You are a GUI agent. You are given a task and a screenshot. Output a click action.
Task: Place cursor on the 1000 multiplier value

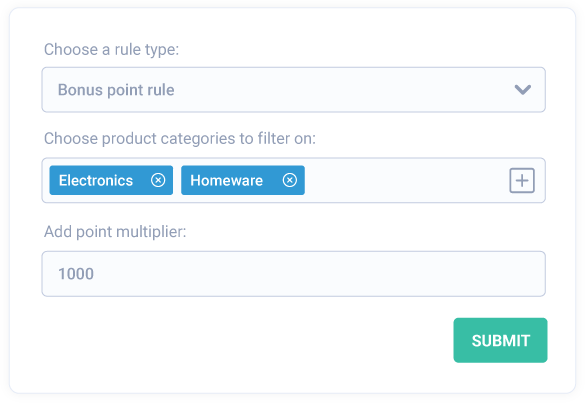pyautogui.click(x=76, y=274)
